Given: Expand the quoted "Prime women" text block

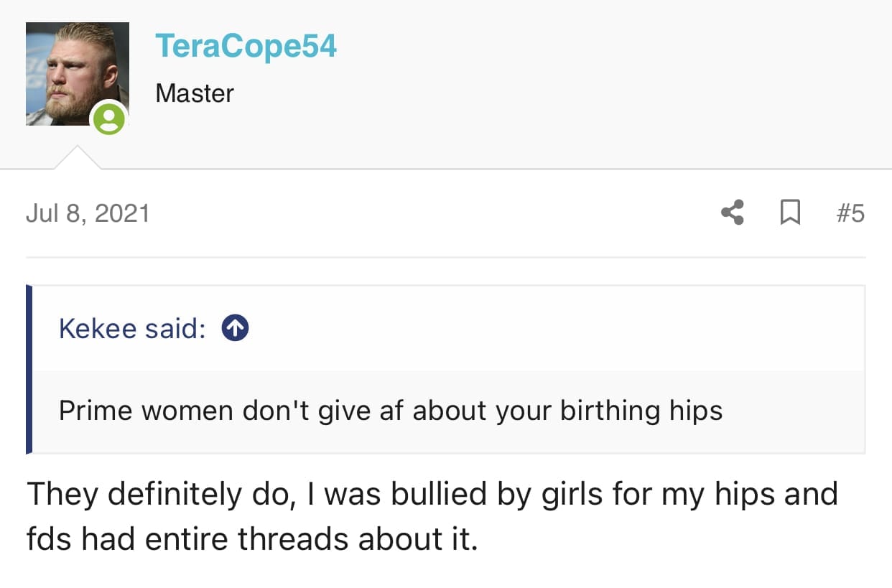Looking at the screenshot, I should (390, 411).
